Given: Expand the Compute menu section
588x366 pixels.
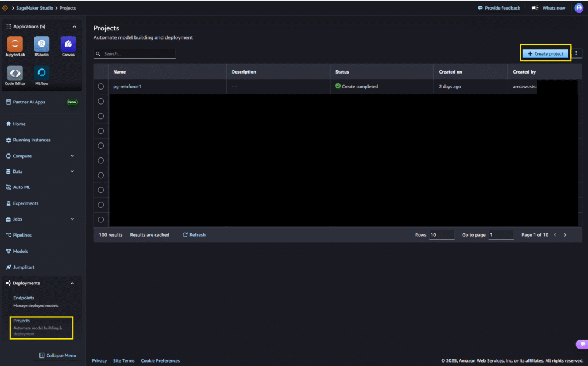Looking at the screenshot, I should (72, 156).
